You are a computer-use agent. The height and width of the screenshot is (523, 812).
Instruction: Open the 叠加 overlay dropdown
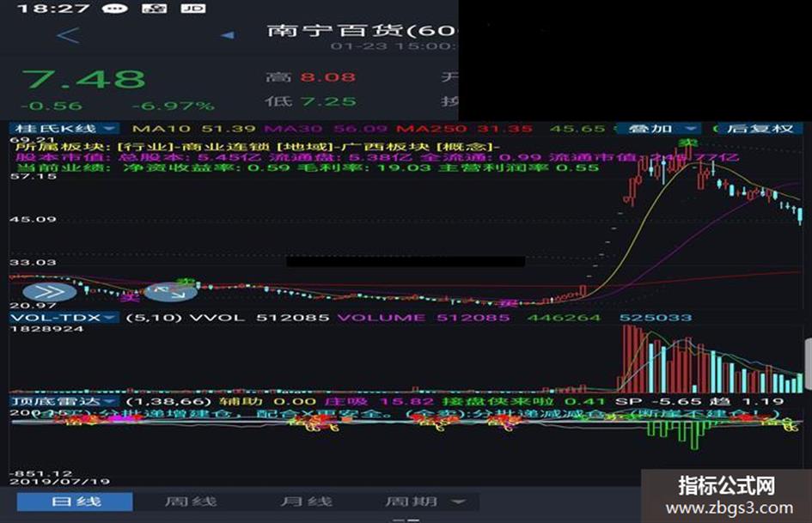658,129
